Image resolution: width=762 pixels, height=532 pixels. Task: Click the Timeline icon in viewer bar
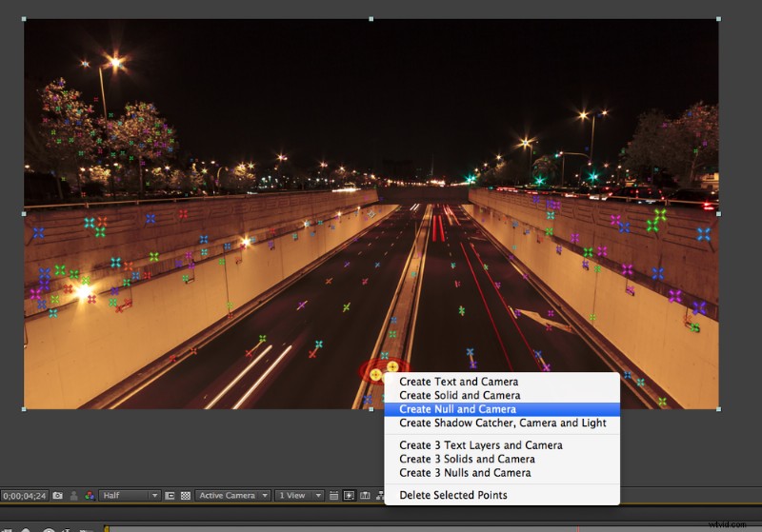coord(365,496)
